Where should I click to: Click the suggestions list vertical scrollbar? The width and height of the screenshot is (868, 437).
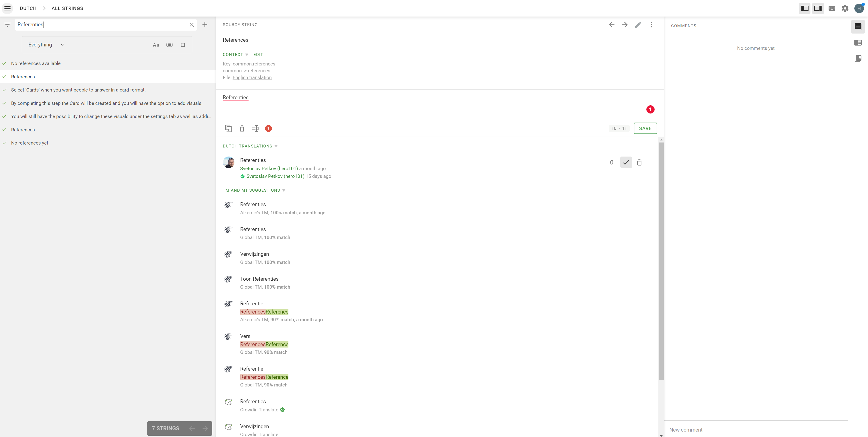coord(661,261)
